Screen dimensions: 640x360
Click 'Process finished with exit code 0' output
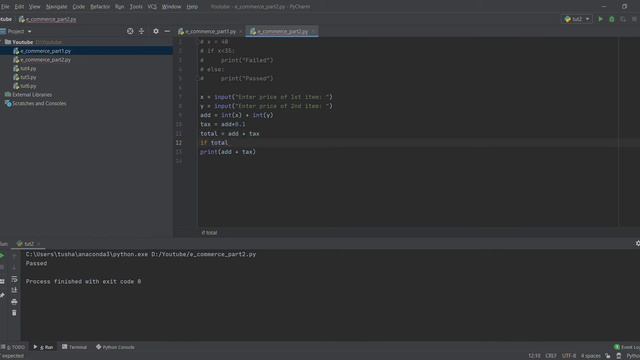(83, 282)
